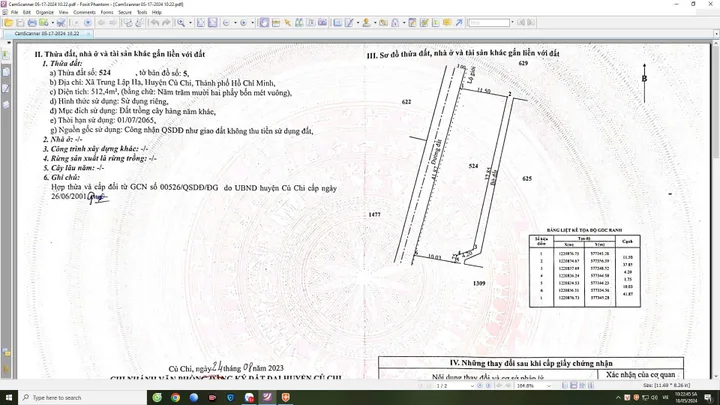Open the bookmarks panel in left sidebar
720x405 pixels.
6,55
